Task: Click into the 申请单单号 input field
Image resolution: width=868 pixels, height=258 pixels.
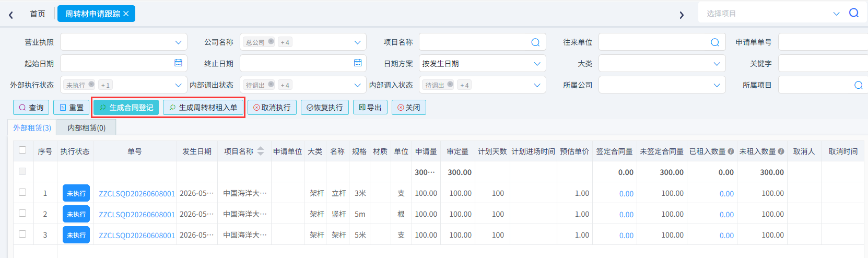Action: pyautogui.click(x=823, y=42)
